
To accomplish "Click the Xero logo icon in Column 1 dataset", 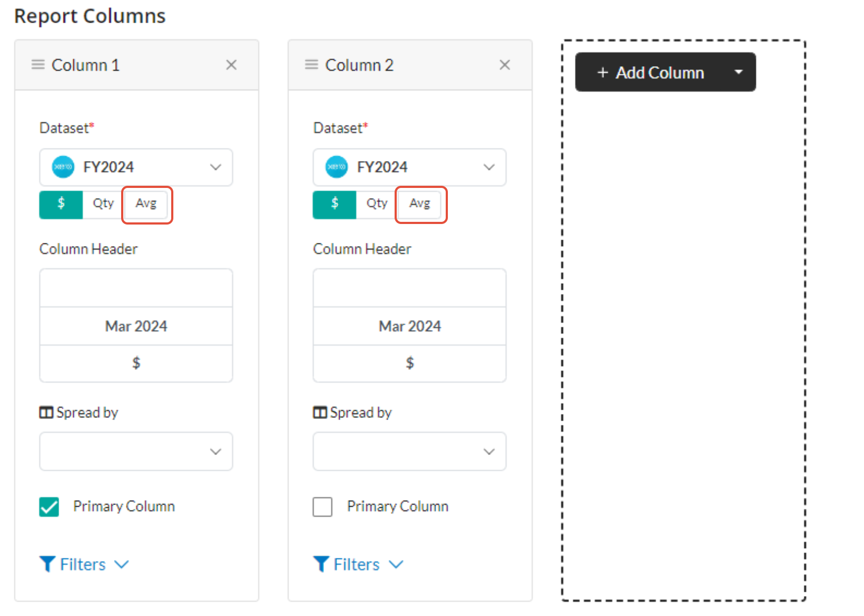I will (x=63, y=167).
